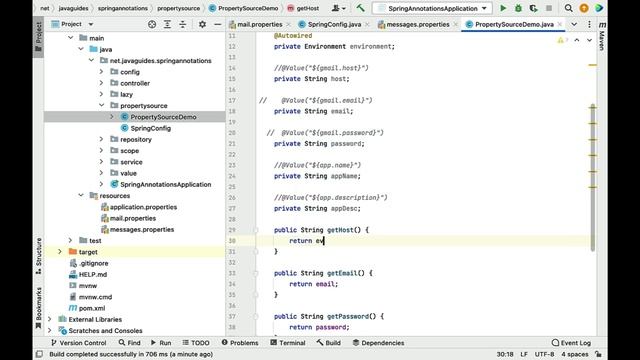Click line:column 30:18 indicator
The height and width of the screenshot is (360, 640).
(505, 354)
